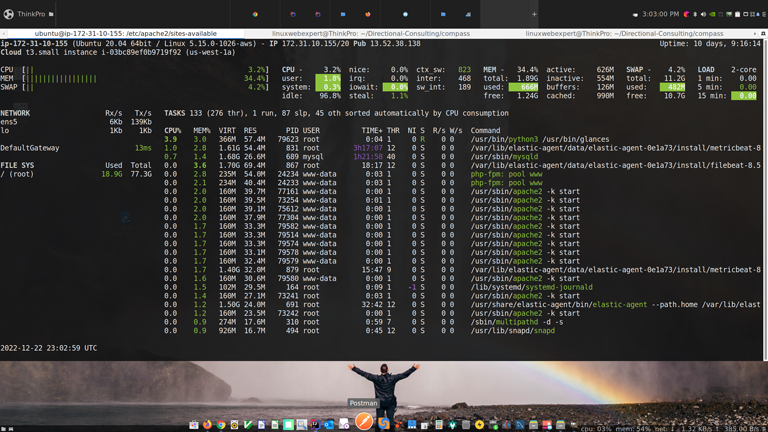Click the cpu: 03% panel indicator at bottom
Screen dimensions: 768x432
[x=596, y=429]
